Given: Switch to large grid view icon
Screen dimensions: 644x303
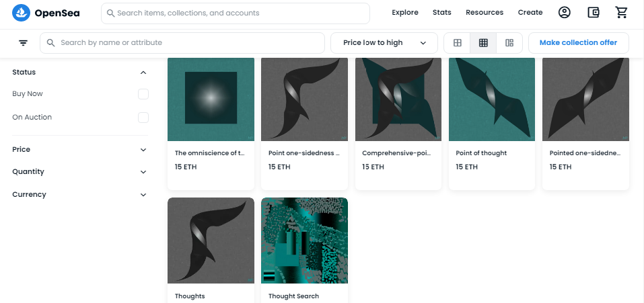Looking at the screenshot, I should [457, 42].
